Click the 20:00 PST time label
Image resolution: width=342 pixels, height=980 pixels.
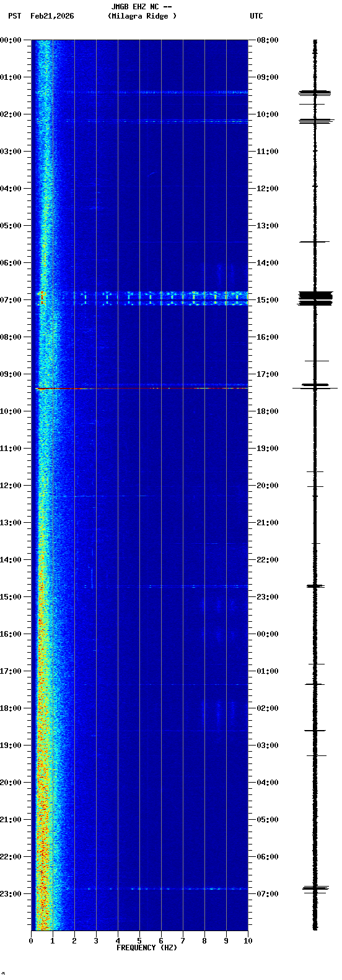(x=11, y=783)
